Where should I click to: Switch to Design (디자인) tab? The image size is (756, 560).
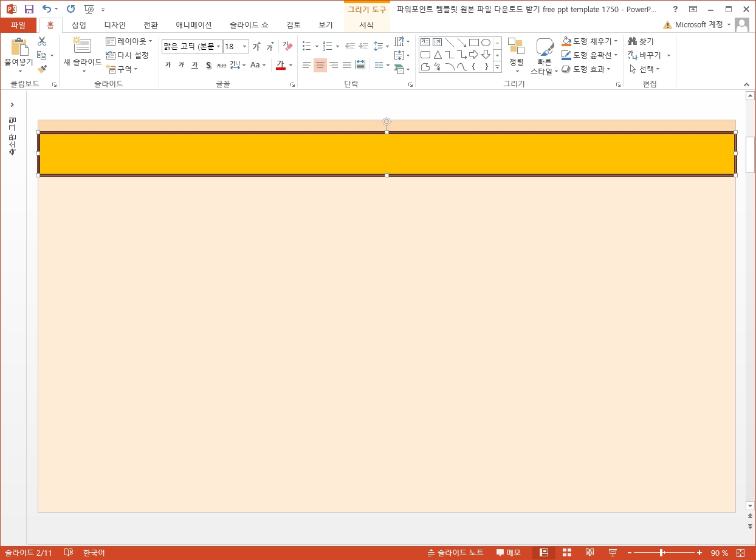click(x=115, y=25)
